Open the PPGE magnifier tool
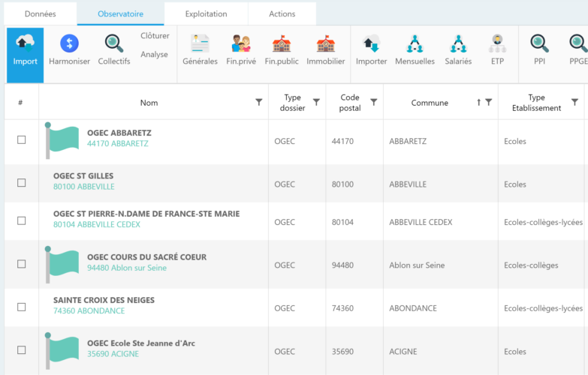Screen dimensions: 588x375 point(579,49)
